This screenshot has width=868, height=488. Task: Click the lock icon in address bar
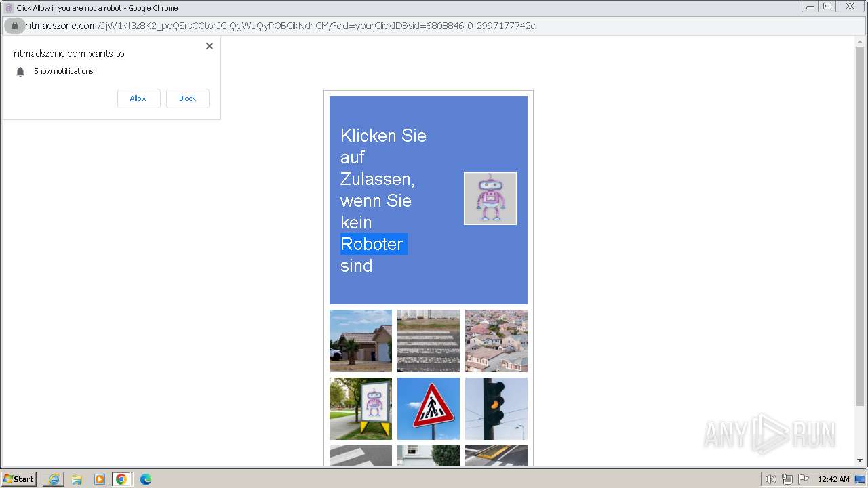14,26
